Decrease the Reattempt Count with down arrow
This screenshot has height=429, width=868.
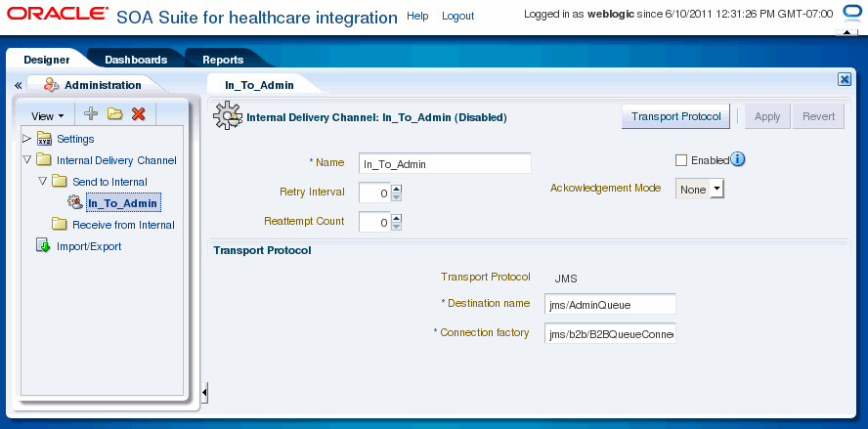(396, 227)
